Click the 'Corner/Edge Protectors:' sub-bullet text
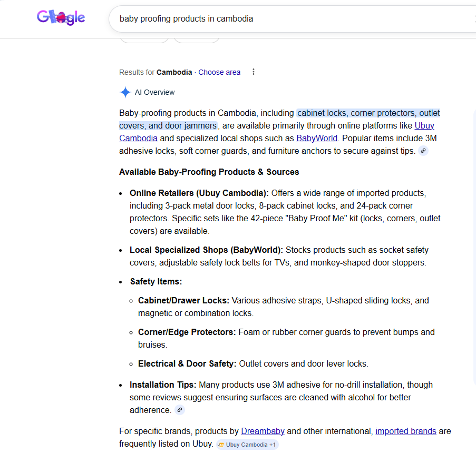Screen dimensions: 476x453 [x=187, y=332]
